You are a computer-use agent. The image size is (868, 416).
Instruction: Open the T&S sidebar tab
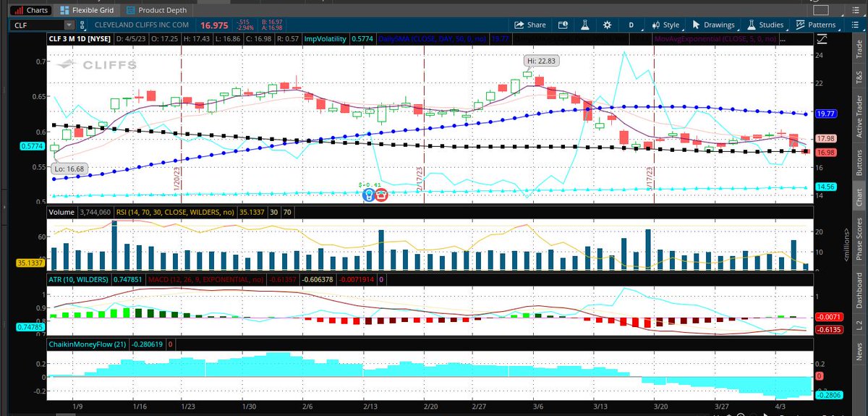[x=859, y=77]
